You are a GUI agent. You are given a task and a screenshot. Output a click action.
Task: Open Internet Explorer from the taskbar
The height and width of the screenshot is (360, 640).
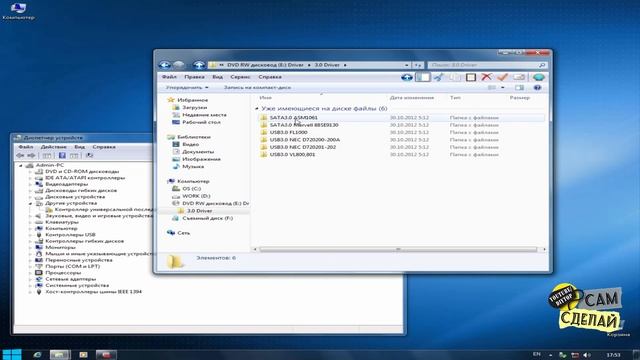coord(37,355)
